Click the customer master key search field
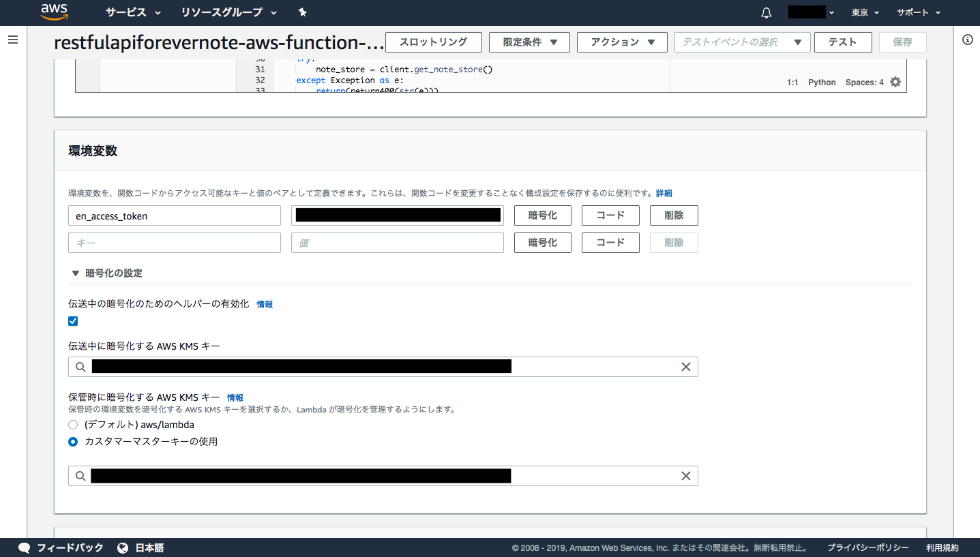The image size is (980, 557). (383, 476)
